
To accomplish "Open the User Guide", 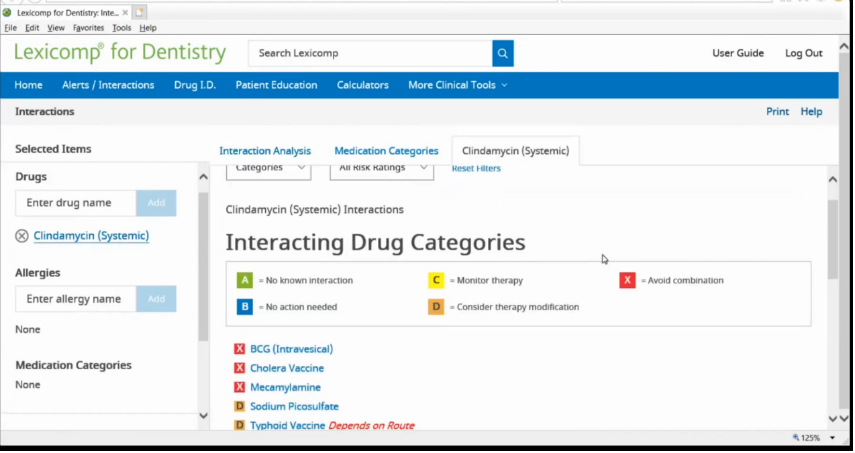I will [x=738, y=53].
